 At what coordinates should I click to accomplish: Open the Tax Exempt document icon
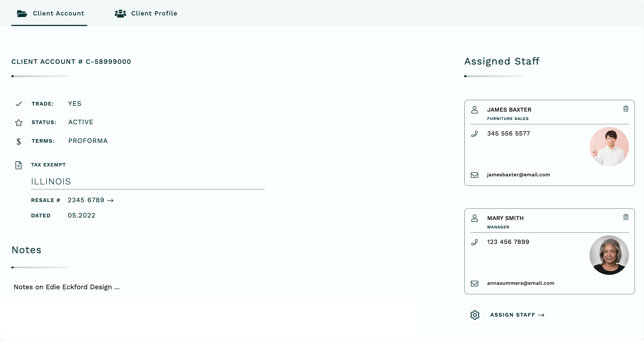(19, 165)
